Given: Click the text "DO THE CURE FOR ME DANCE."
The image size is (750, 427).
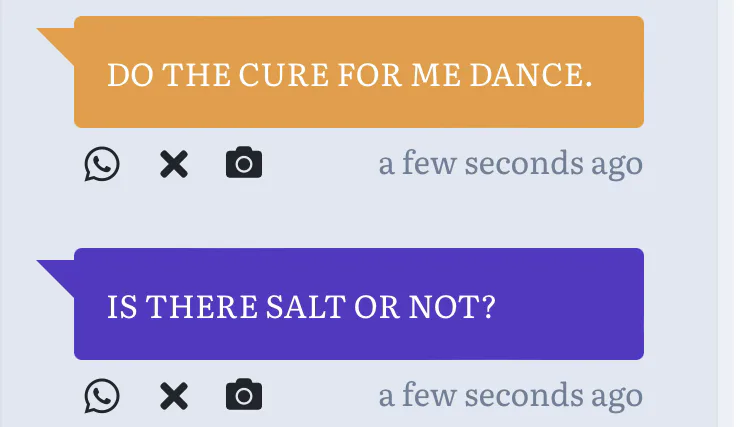Looking at the screenshot, I should [349, 75].
